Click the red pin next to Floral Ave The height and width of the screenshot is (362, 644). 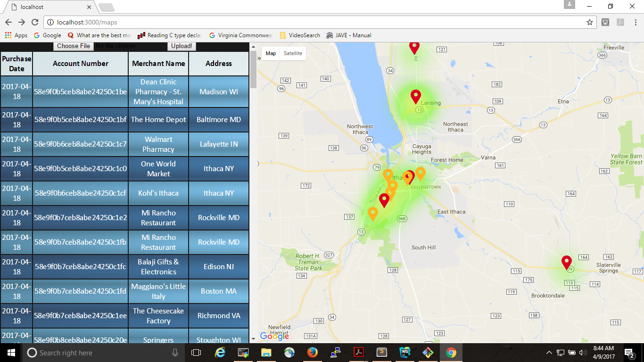tap(384, 200)
